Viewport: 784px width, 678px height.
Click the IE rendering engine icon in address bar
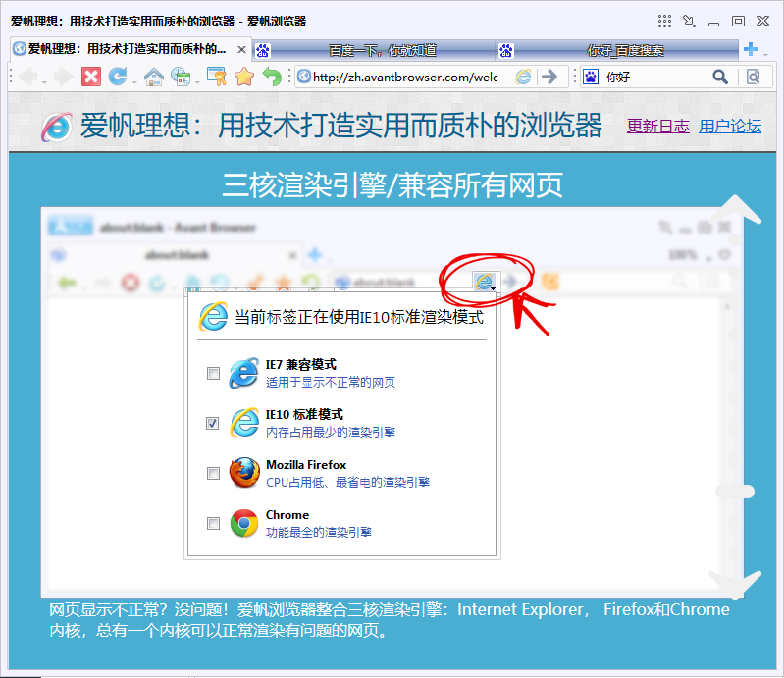(523, 77)
